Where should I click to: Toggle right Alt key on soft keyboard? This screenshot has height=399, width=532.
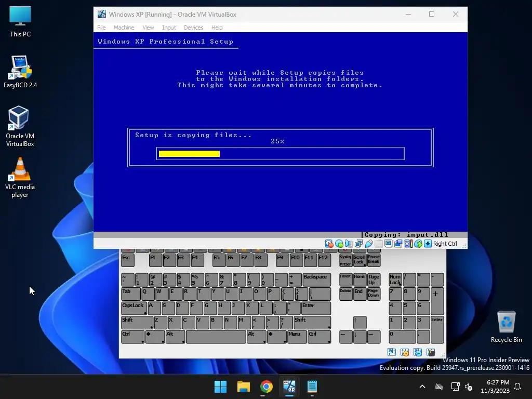[x=256, y=337]
